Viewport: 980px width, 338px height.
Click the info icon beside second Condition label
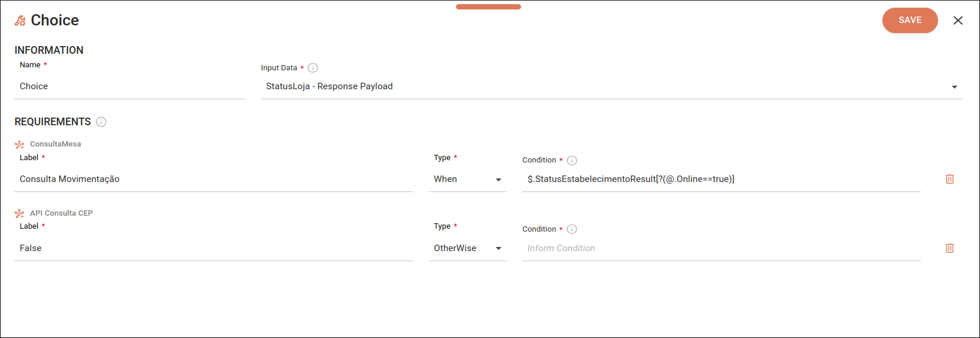[572, 229]
